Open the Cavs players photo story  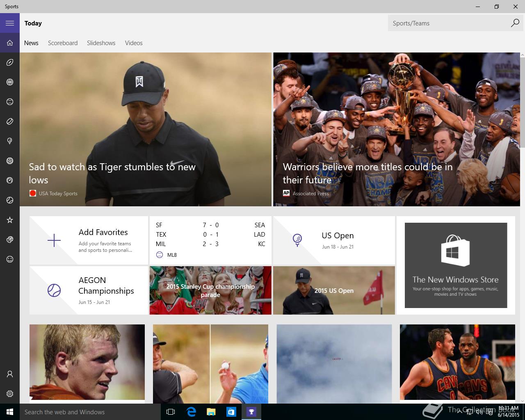[457, 362]
